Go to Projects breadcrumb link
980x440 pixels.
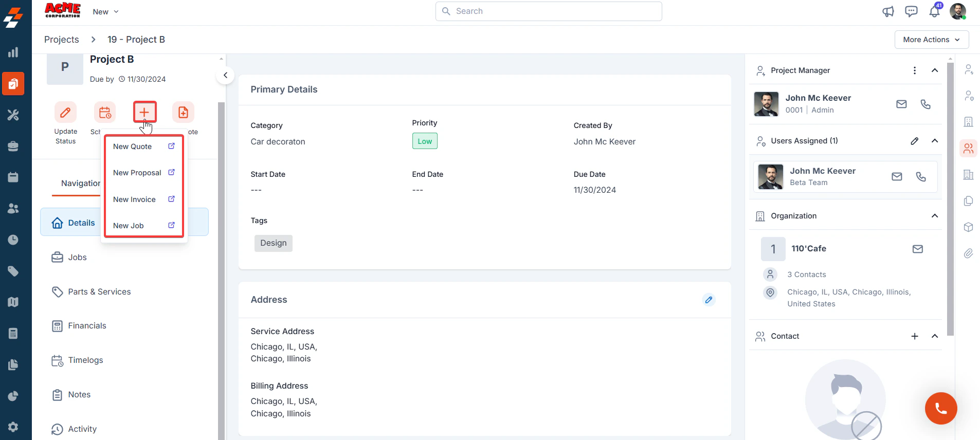62,40
